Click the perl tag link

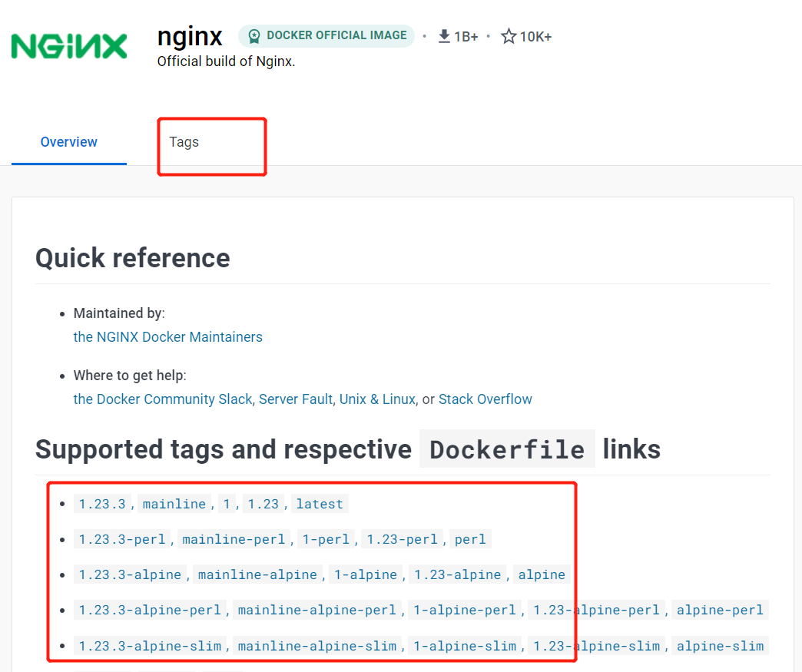[x=470, y=540]
